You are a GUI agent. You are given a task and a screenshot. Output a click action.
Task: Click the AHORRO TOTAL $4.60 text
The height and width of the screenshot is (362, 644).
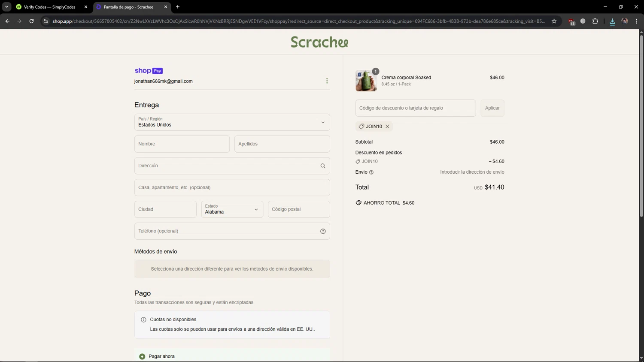point(389,203)
